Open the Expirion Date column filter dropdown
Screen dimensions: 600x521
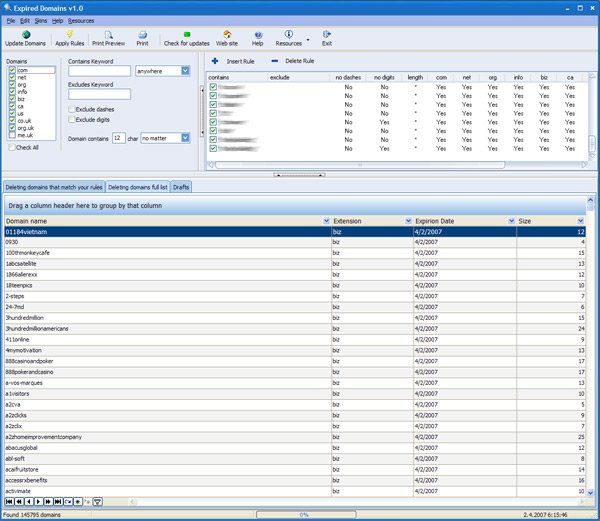pos(511,221)
